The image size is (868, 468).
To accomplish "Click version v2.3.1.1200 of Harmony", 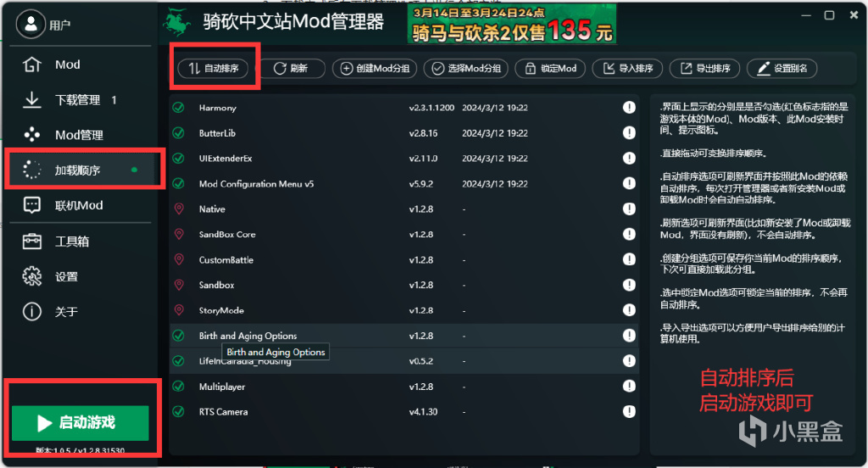I will [x=431, y=108].
